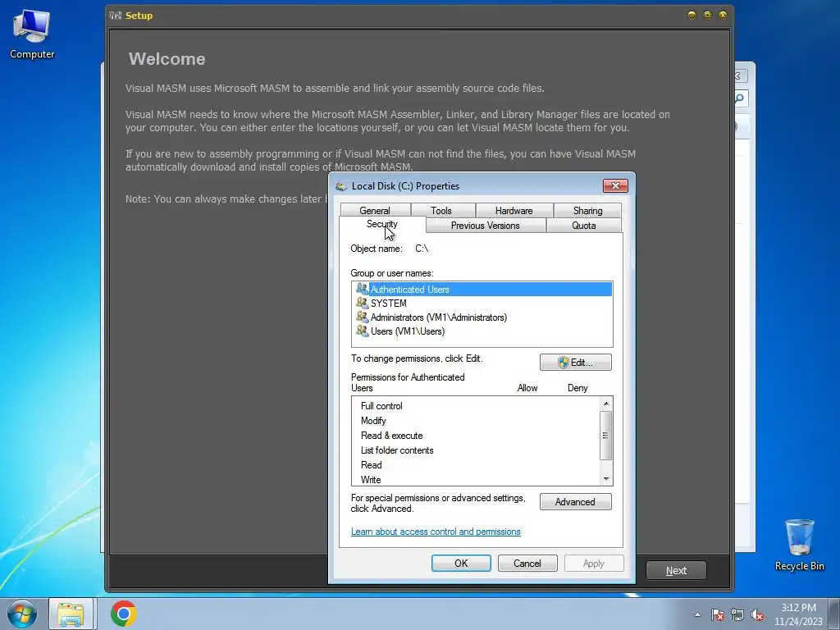Cancel the Local Disk Properties dialog
This screenshot has width=840, height=630.
[527, 563]
